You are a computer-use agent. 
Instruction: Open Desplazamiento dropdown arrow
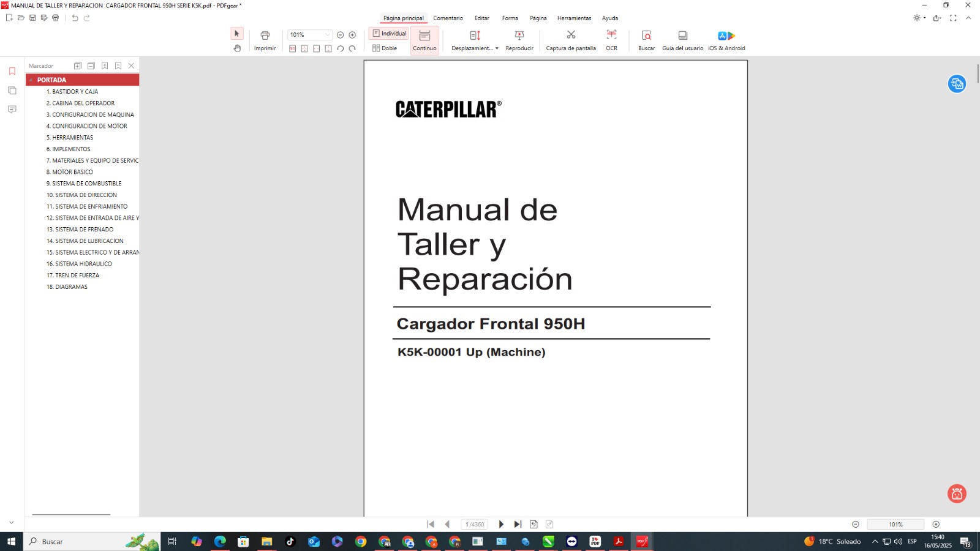tap(497, 48)
